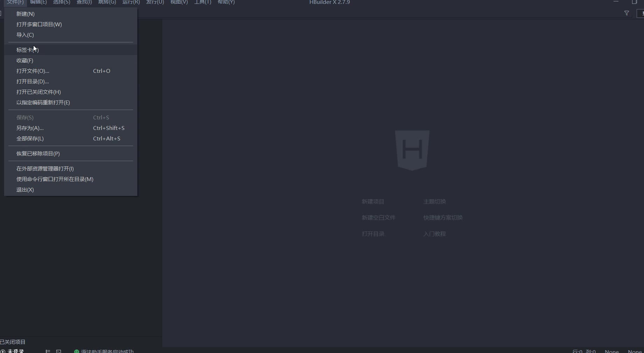Screen dimensions: 644x353
Task: Select the highlighted 标签卡 menu entry
Action: click(x=71, y=50)
